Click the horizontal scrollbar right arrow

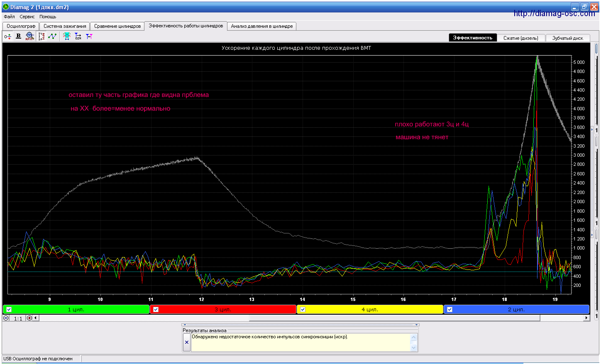point(586,318)
